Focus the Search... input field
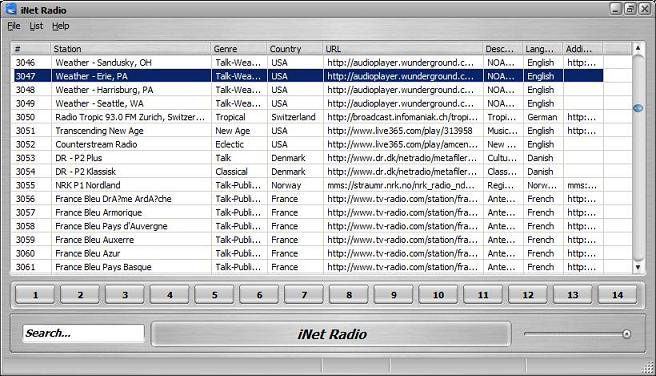Screen dimensions: 656x376 coord(83,333)
